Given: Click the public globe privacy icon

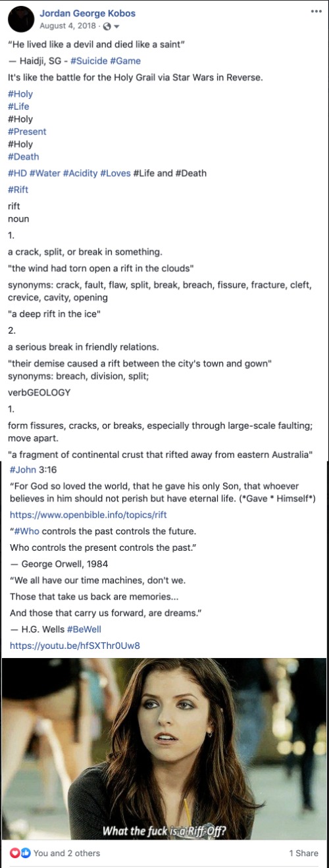Looking at the screenshot, I should click(107, 26).
